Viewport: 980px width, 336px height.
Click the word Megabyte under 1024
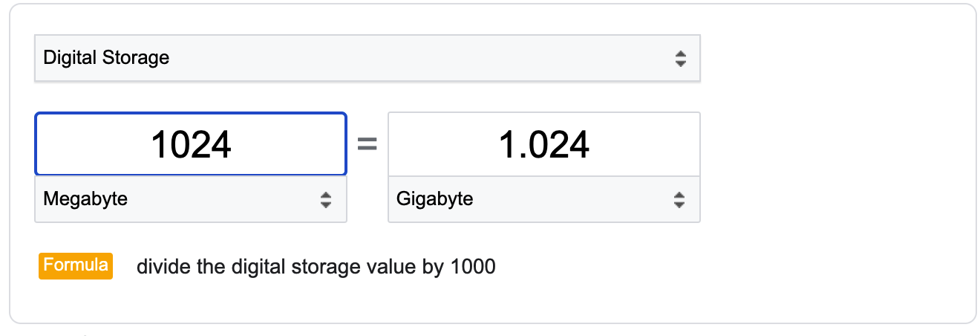pos(85,199)
